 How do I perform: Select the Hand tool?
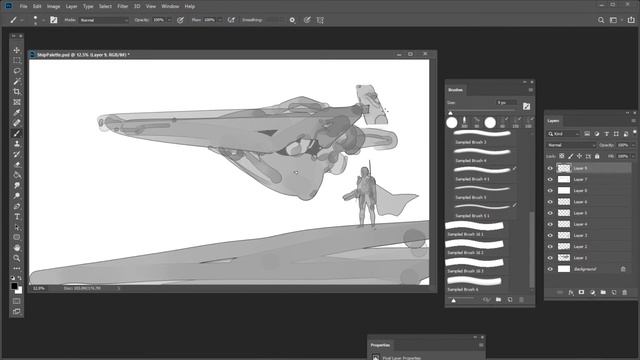click(x=17, y=248)
